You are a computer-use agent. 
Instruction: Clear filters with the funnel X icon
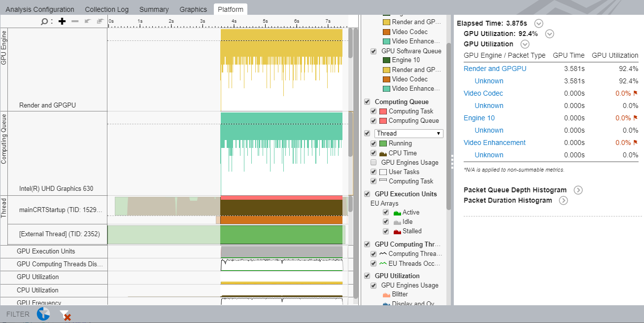pos(65,315)
